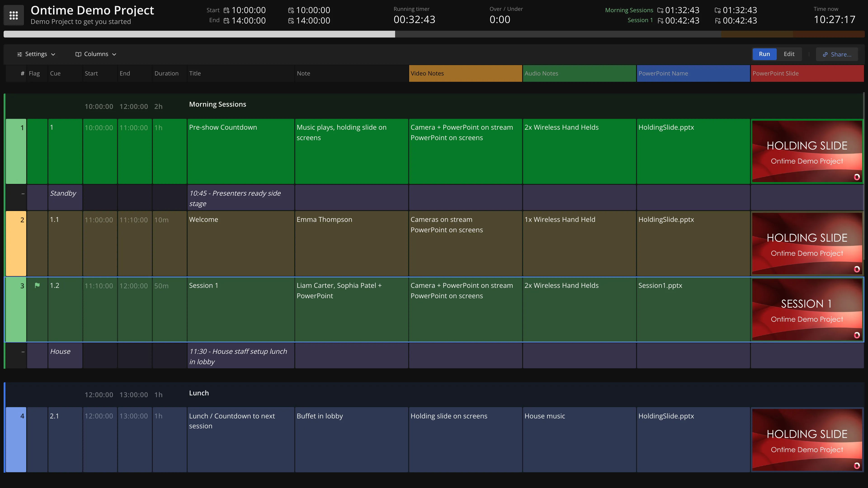Viewport: 868px width, 488px height.
Task: Switch to the Edit tab
Action: [789, 54]
